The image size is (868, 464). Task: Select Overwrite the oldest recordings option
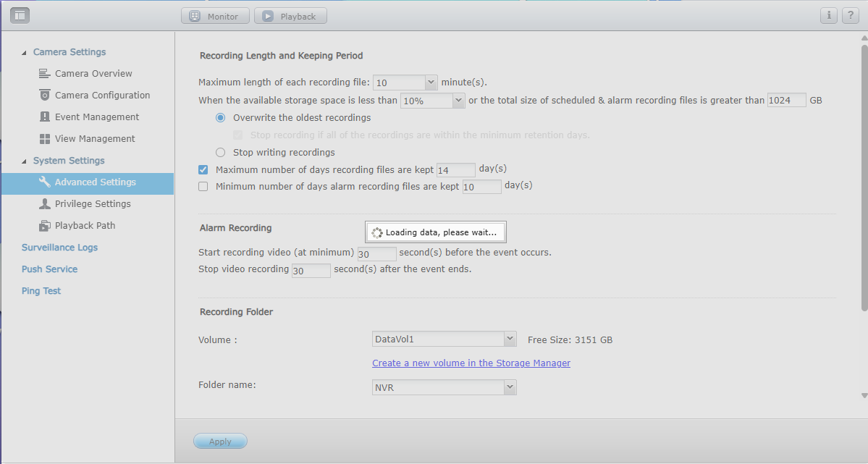point(221,118)
